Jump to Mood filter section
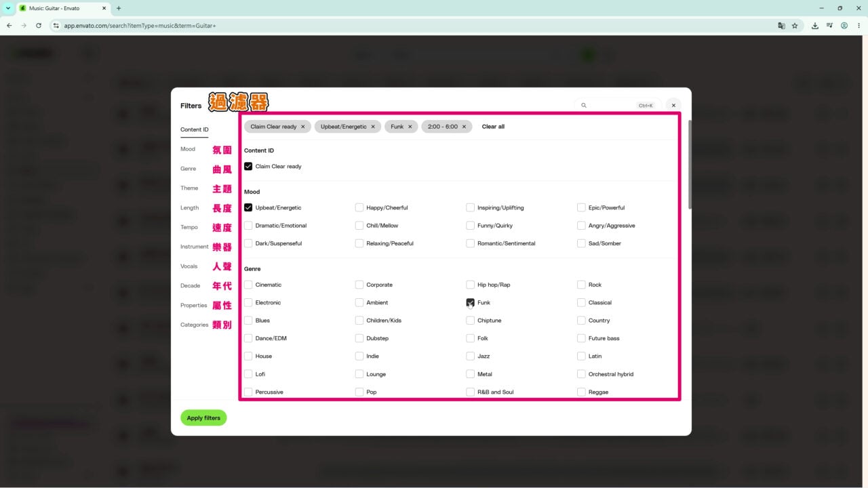Image resolution: width=868 pixels, height=488 pixels. 188,149
